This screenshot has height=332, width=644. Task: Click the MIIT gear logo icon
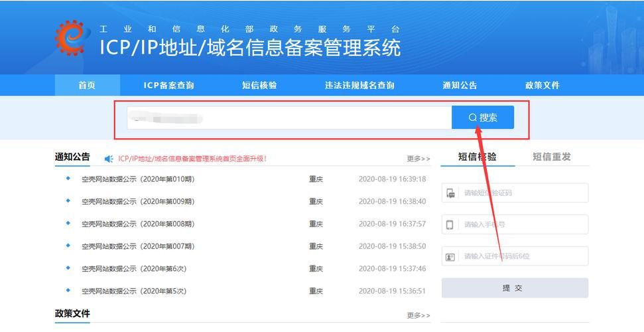(72, 37)
